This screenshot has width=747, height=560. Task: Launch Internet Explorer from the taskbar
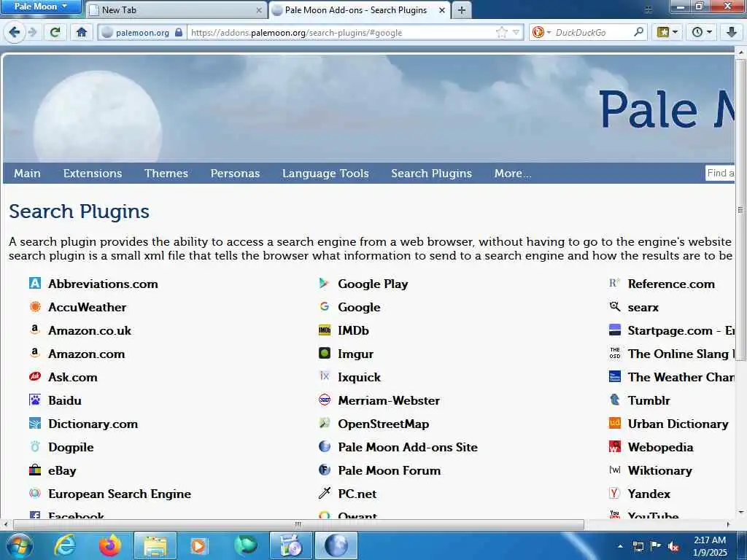65,545
